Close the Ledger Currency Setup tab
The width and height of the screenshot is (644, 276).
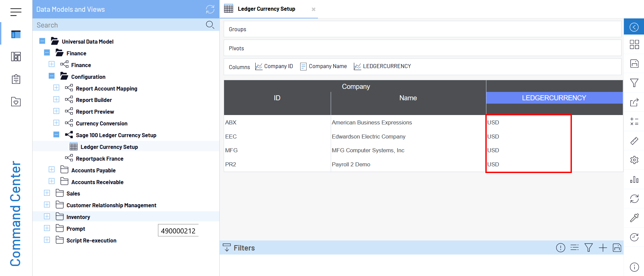tap(313, 9)
